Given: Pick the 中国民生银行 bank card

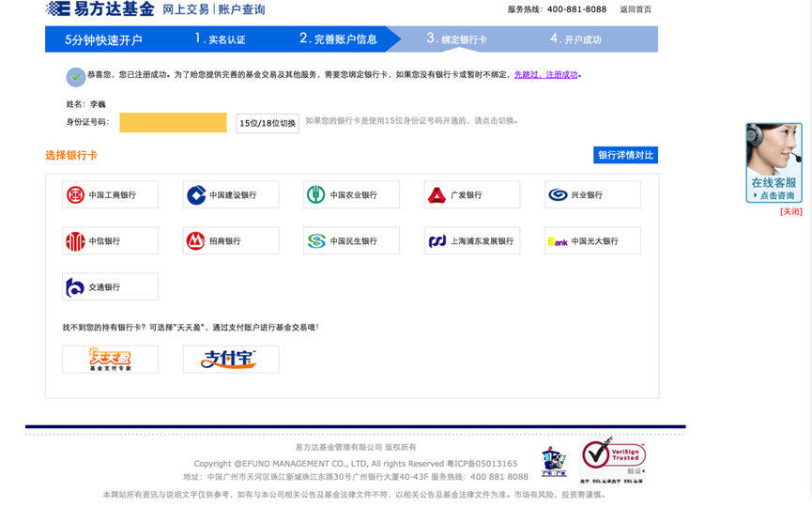Looking at the screenshot, I should pos(352,240).
